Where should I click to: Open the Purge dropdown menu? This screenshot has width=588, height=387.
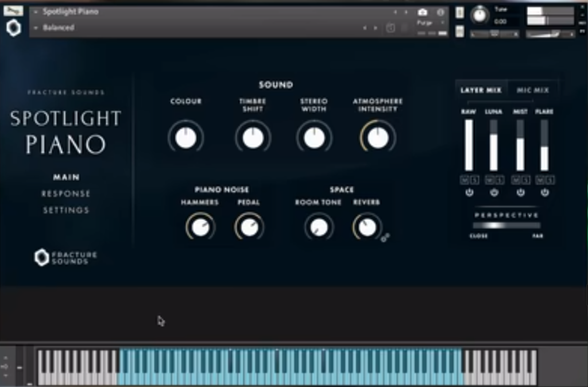pyautogui.click(x=431, y=23)
